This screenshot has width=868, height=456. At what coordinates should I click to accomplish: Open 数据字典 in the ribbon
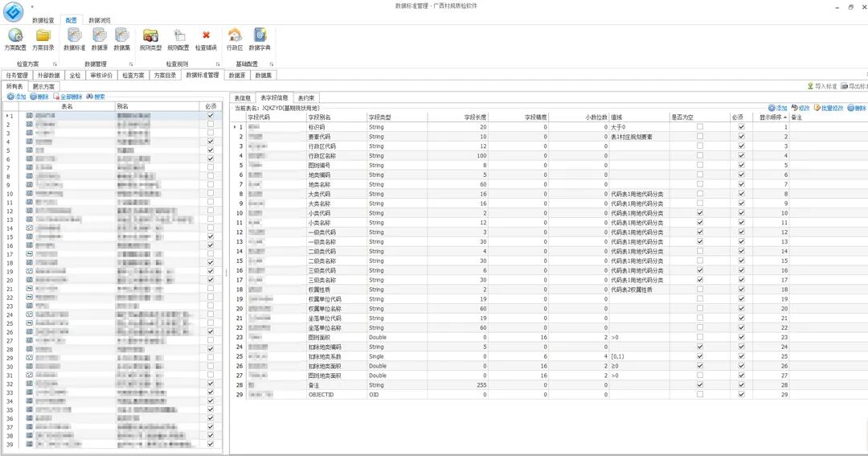260,40
